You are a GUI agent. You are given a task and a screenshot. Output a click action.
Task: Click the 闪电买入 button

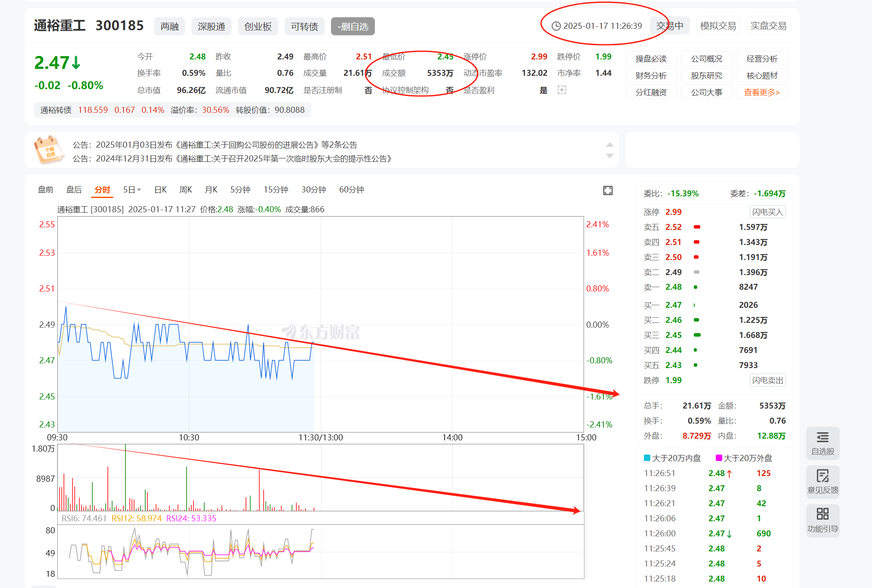(767, 212)
